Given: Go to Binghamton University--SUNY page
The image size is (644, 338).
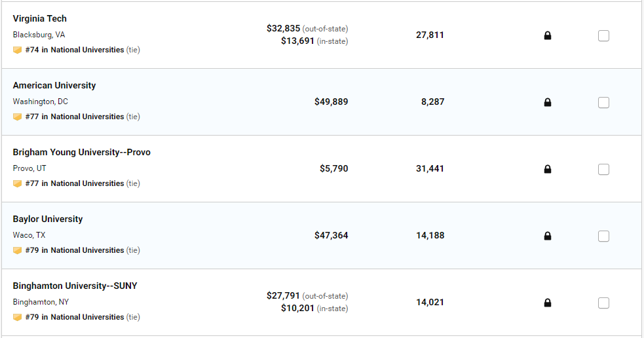Looking at the screenshot, I should pos(75,286).
